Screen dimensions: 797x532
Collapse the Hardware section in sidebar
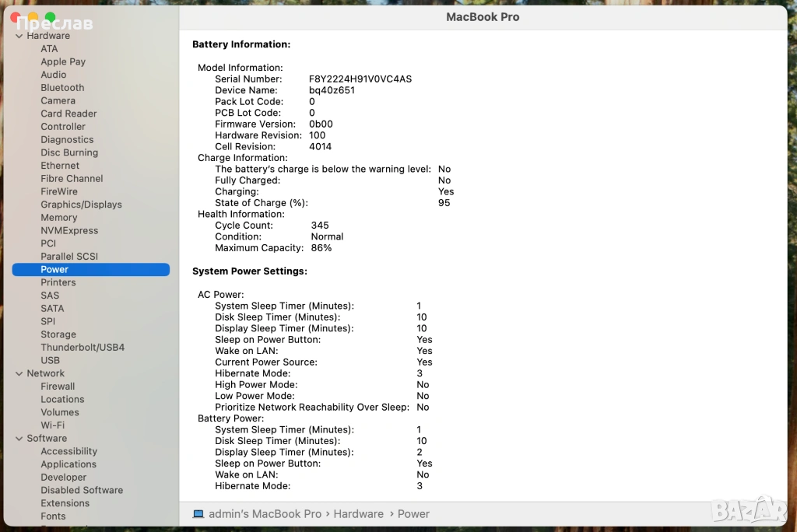(19, 36)
